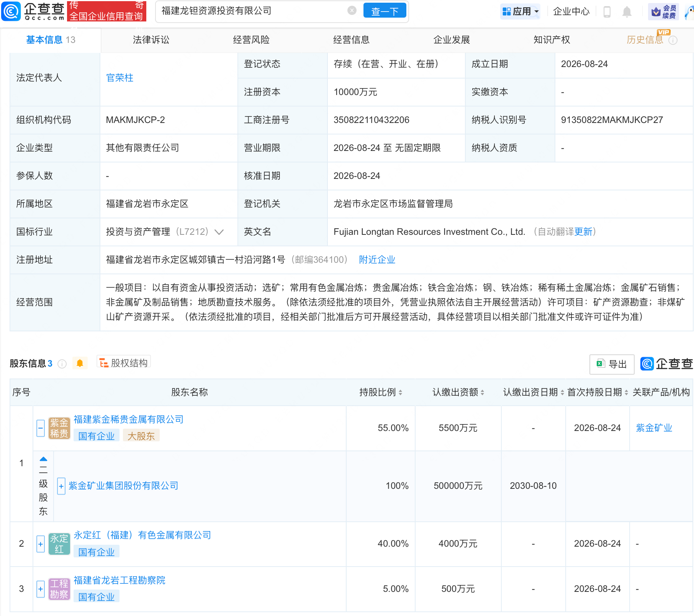The image size is (694, 616).
Task: Focus the company name search field
Action: (x=253, y=11)
